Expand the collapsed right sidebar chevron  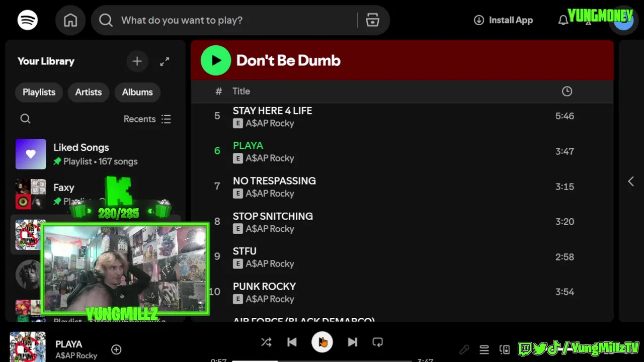point(631,182)
